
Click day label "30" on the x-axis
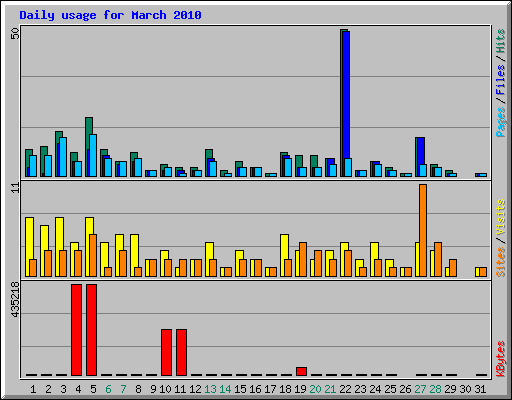(465, 389)
